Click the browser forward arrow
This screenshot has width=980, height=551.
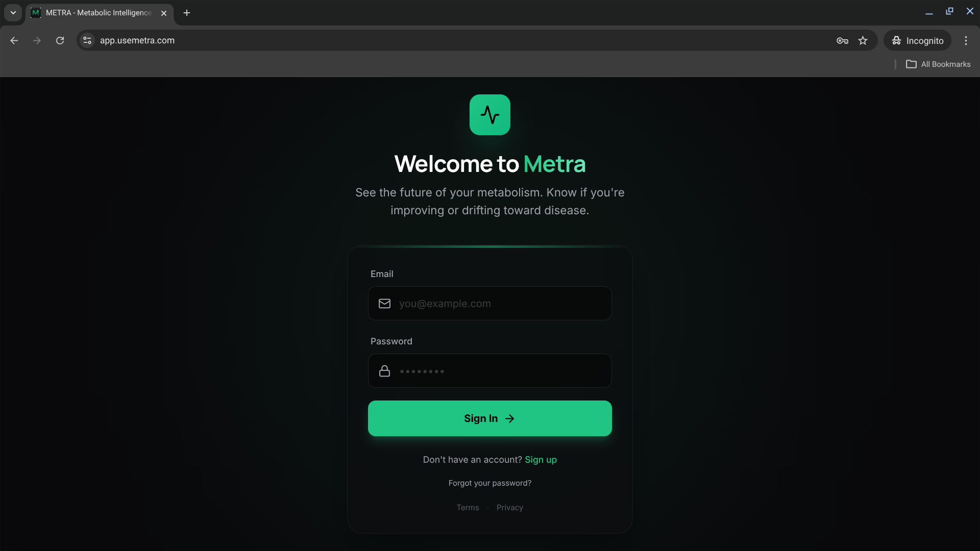tap(37, 40)
